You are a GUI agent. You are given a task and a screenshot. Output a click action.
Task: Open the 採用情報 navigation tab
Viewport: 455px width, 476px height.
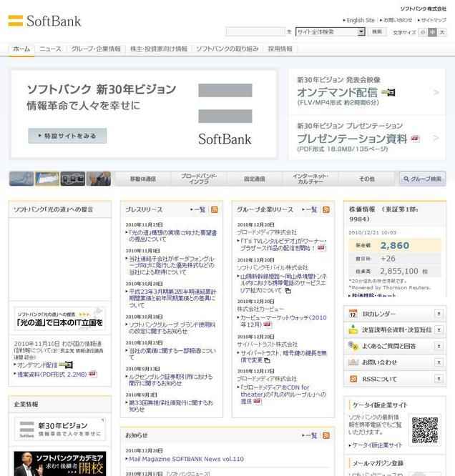tap(280, 49)
